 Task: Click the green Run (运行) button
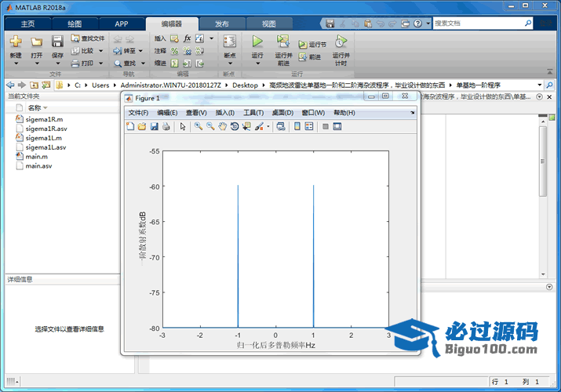click(257, 42)
